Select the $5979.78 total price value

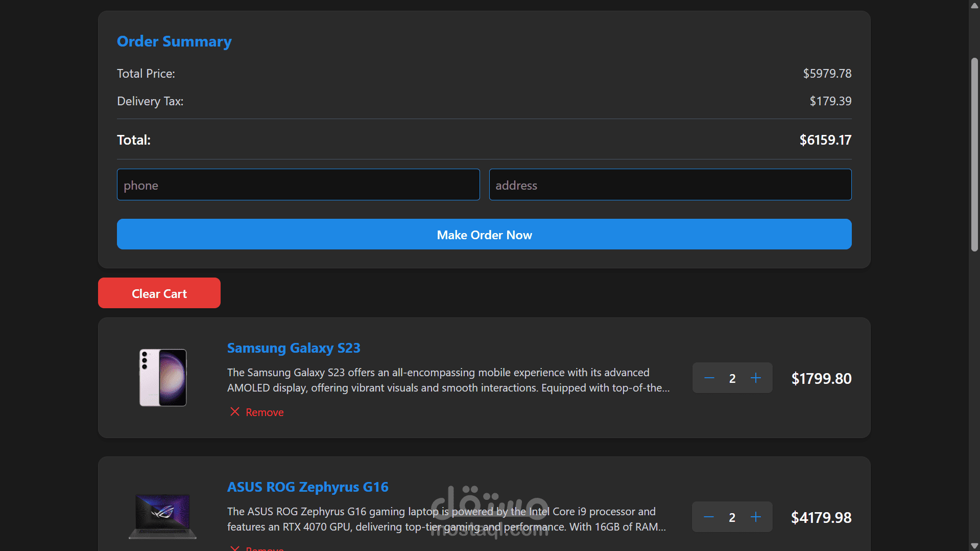(x=827, y=74)
